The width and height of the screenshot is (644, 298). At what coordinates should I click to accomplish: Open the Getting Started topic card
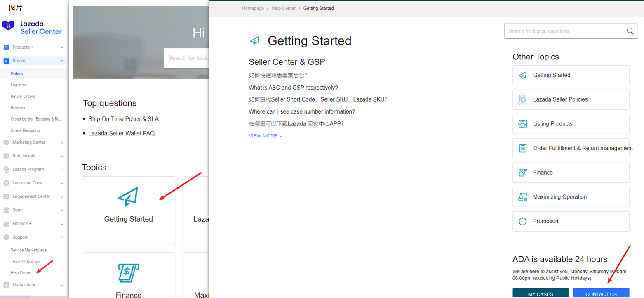(x=129, y=211)
